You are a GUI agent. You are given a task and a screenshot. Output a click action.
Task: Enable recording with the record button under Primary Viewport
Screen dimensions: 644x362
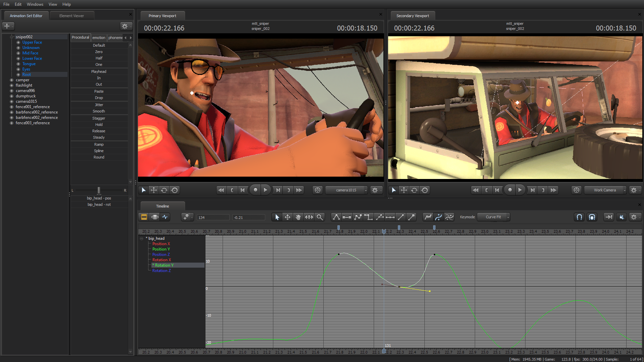pyautogui.click(x=255, y=190)
